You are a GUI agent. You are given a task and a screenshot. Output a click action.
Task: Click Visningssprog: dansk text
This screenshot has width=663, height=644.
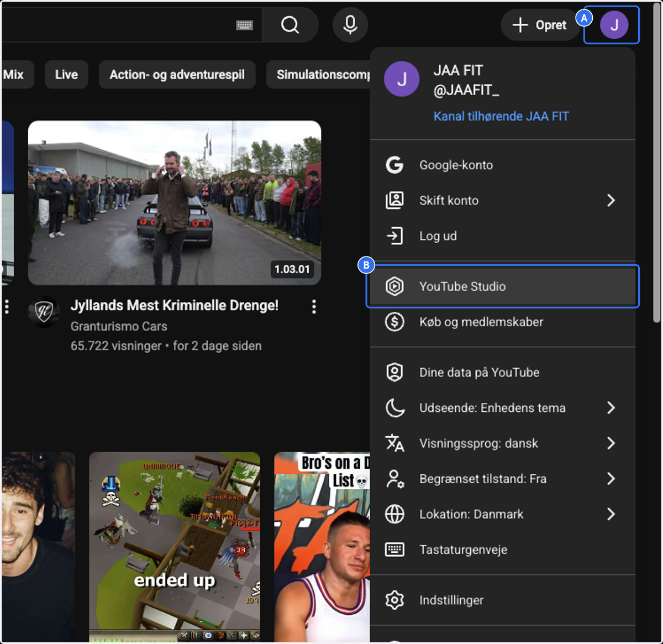pos(478,443)
